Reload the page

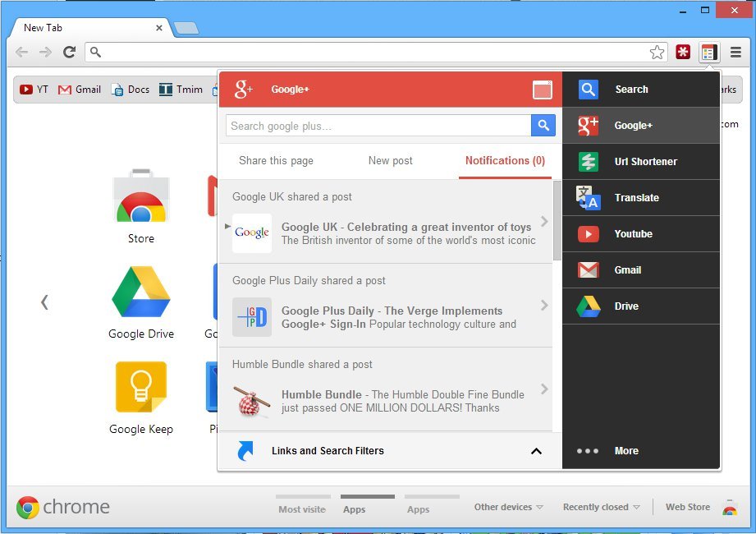pyautogui.click(x=70, y=52)
